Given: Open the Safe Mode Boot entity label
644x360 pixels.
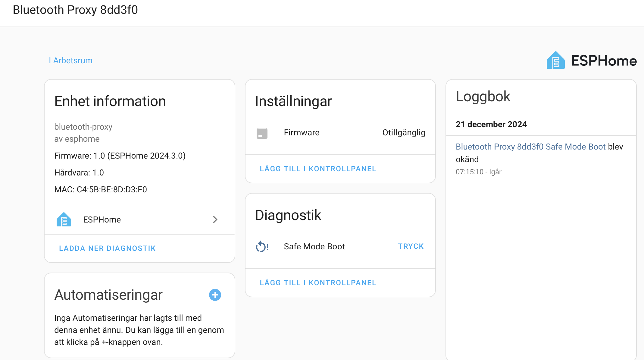Looking at the screenshot, I should tap(314, 247).
